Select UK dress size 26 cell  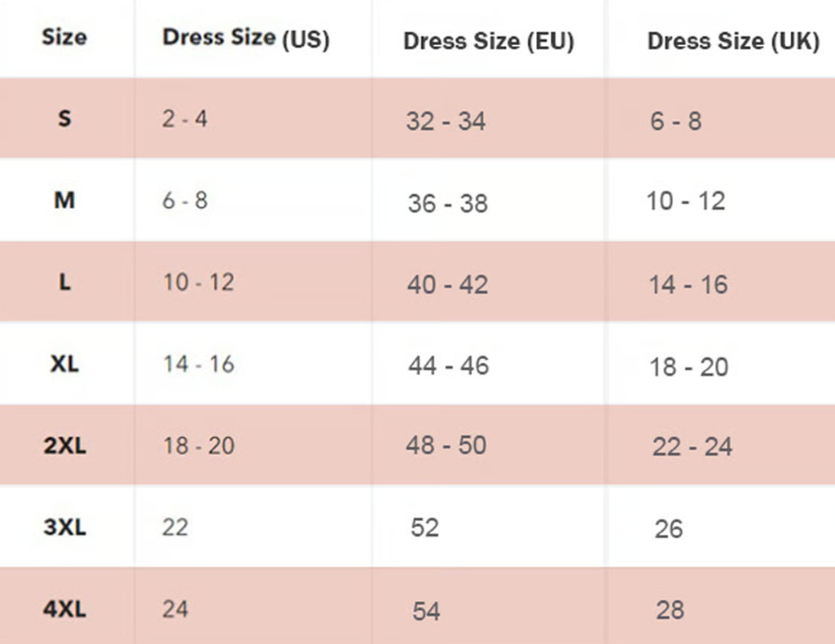(x=669, y=529)
